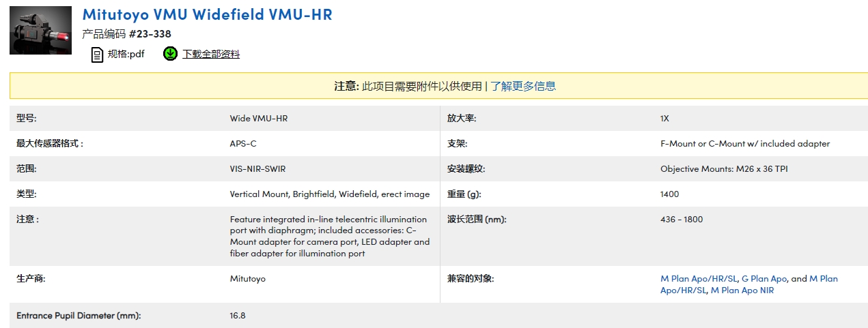Click Entrance Pupil Diameter value 16.8
Viewport: 868px width, 328px height.
point(238,316)
